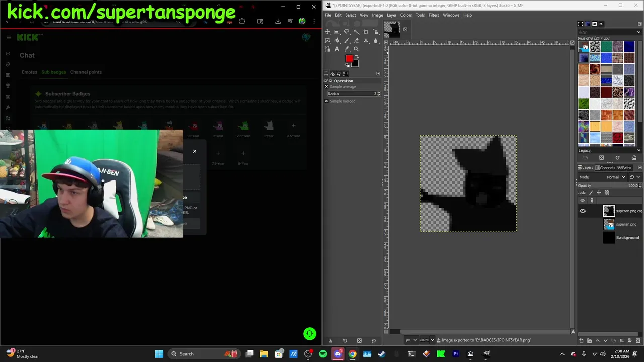Select the Clone stamp tool
Image resolution: width=644 pixels, height=362 pixels.
(366, 40)
